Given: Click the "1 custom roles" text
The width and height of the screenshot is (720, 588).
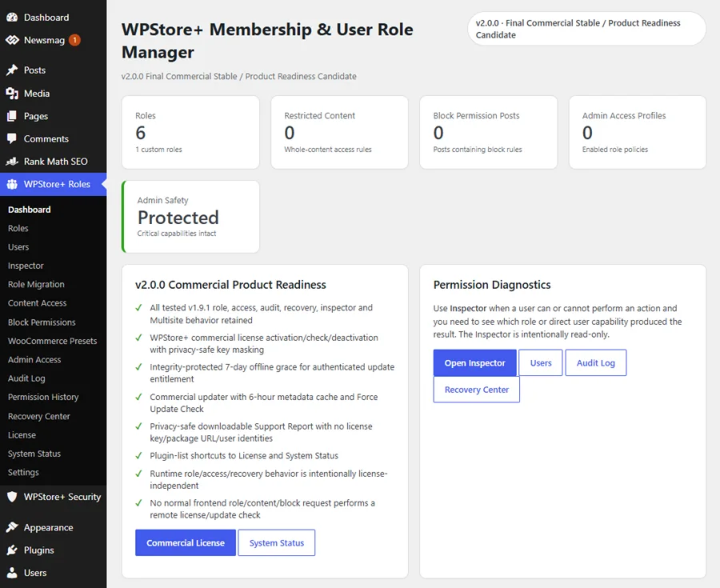Looking at the screenshot, I should click(x=158, y=150).
